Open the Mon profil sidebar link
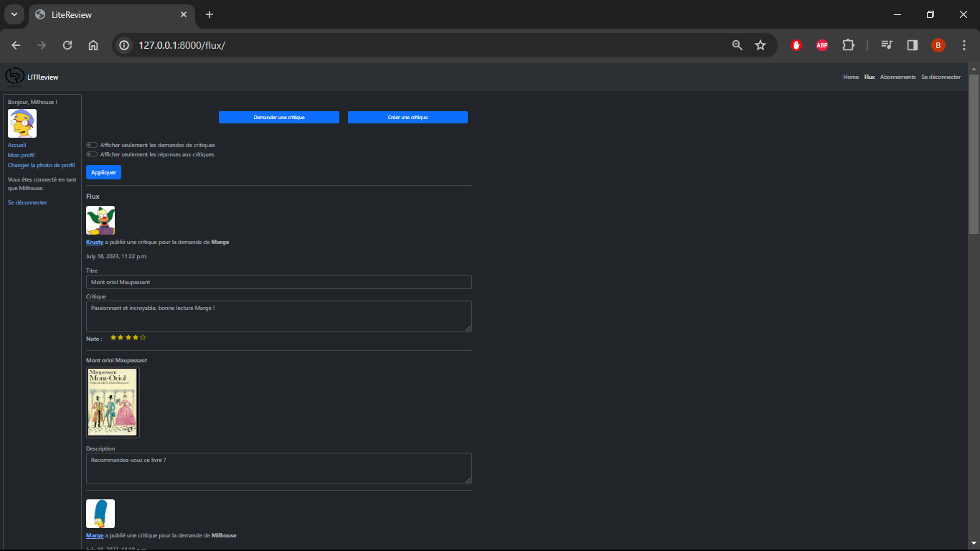 pyautogui.click(x=22, y=155)
